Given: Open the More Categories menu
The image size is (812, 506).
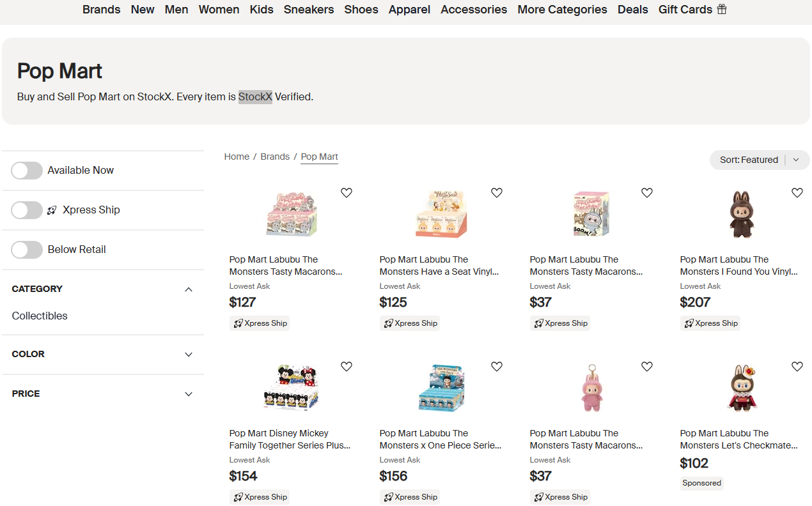Looking at the screenshot, I should pos(562,10).
